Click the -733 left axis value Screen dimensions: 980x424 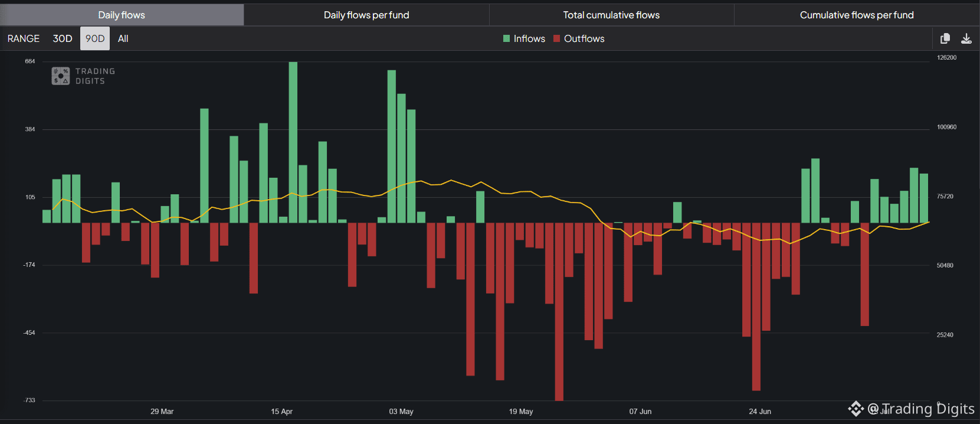tap(30, 400)
